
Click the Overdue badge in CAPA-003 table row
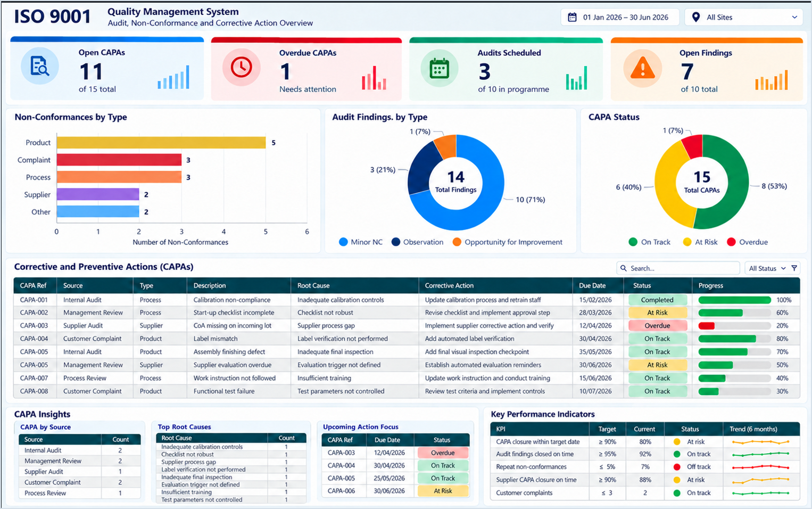pyautogui.click(x=658, y=325)
